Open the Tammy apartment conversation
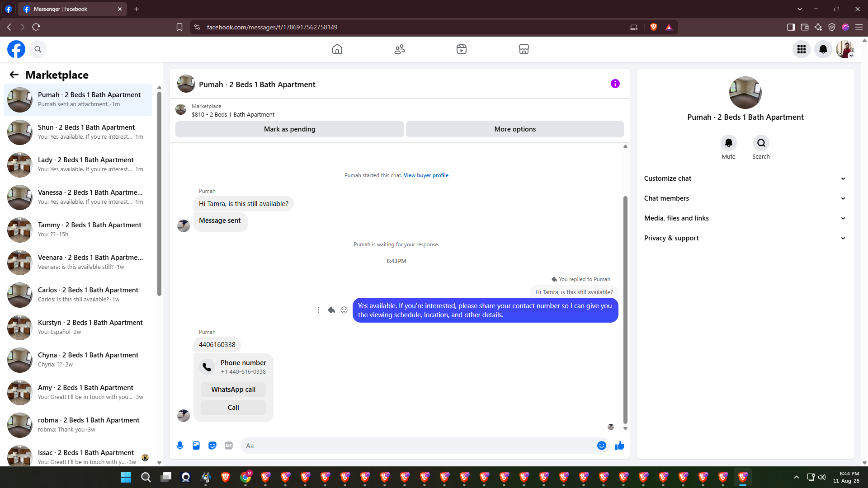The width and height of the screenshot is (868, 488). pyautogui.click(x=78, y=230)
